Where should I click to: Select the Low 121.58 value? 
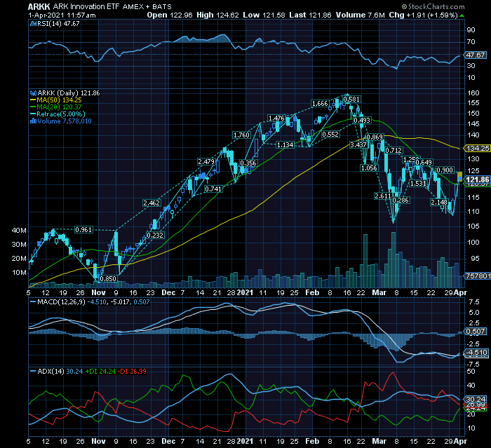(x=264, y=15)
